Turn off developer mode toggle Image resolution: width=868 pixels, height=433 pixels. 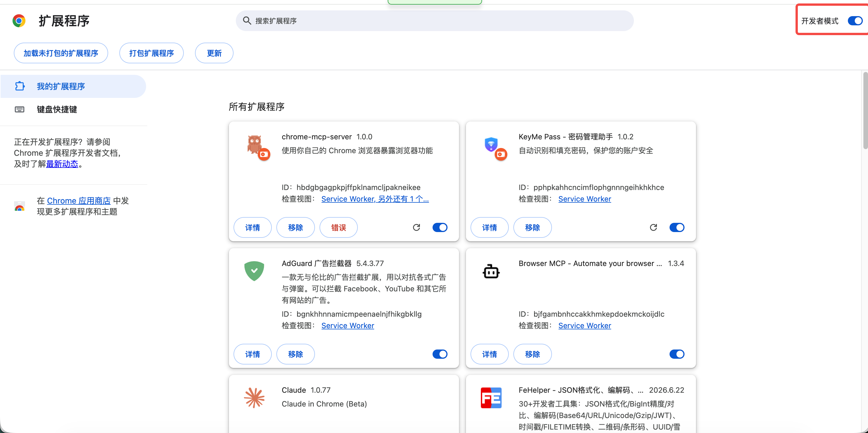[x=855, y=21]
